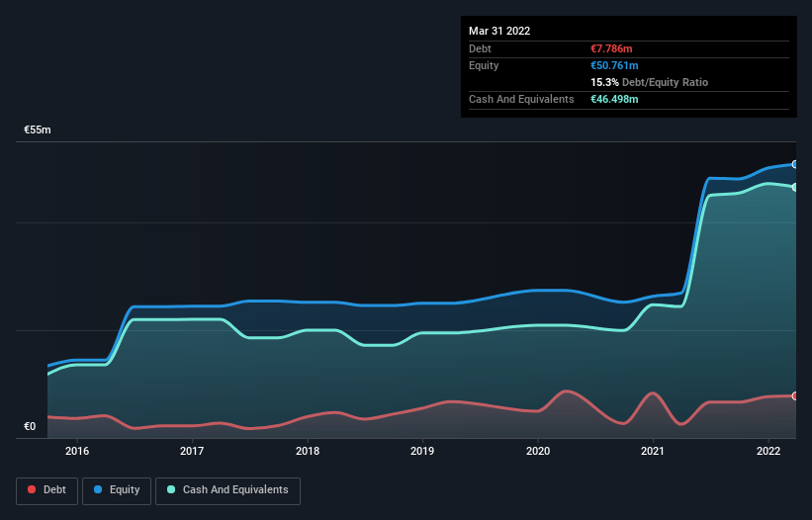The image size is (812, 520).
Task: Click the tooltip Cash And Equivalents label
Action: [x=521, y=99]
